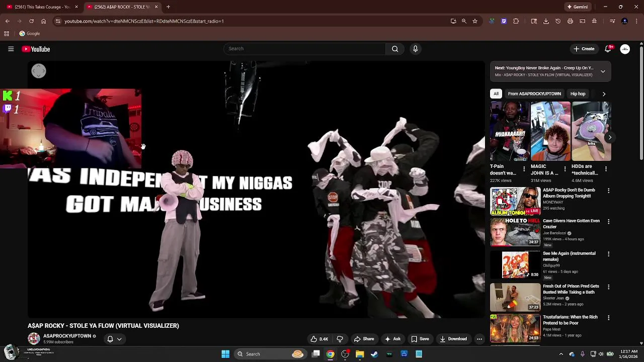
Task: Switch to the This Takes Courage tab
Action: (x=42, y=7)
